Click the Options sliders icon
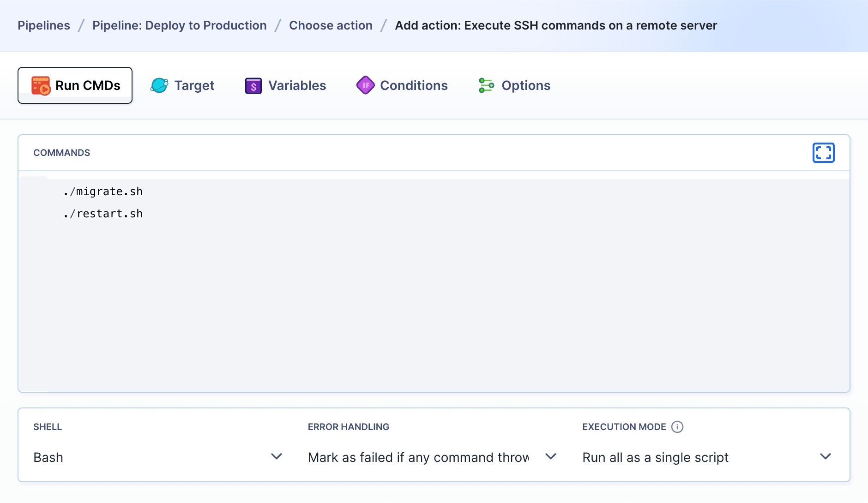 [486, 85]
